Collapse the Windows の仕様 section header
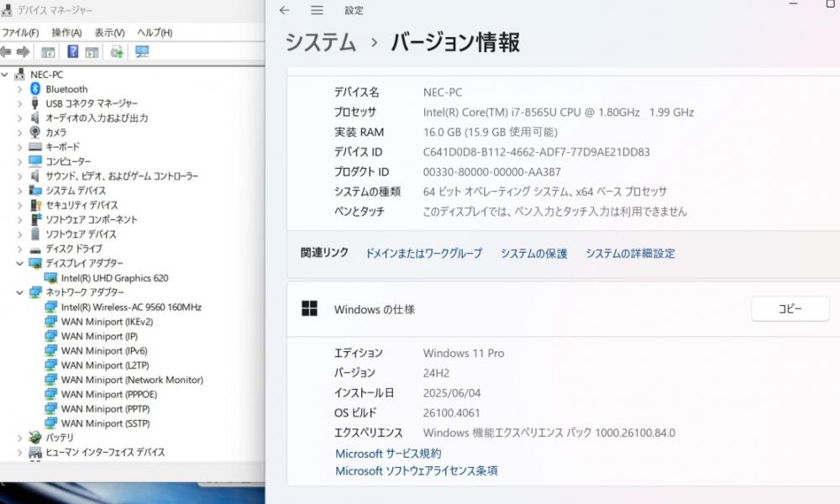The image size is (840, 504). pyautogui.click(x=564, y=309)
